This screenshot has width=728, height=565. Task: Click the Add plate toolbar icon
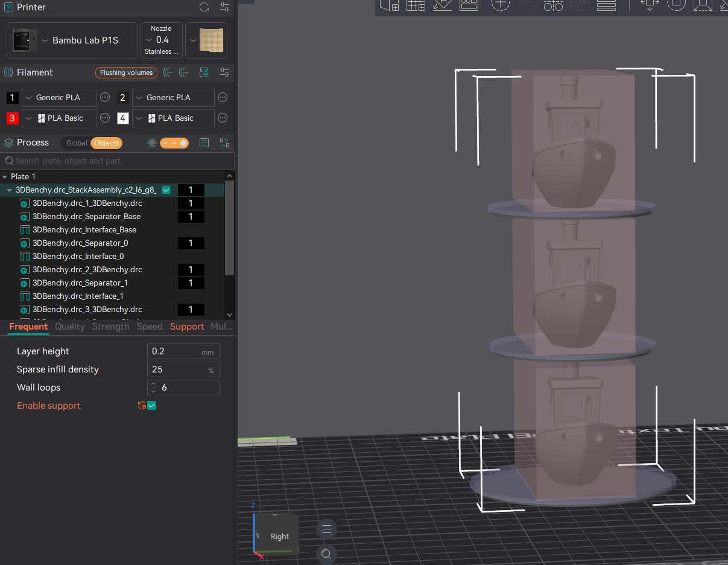416,5
